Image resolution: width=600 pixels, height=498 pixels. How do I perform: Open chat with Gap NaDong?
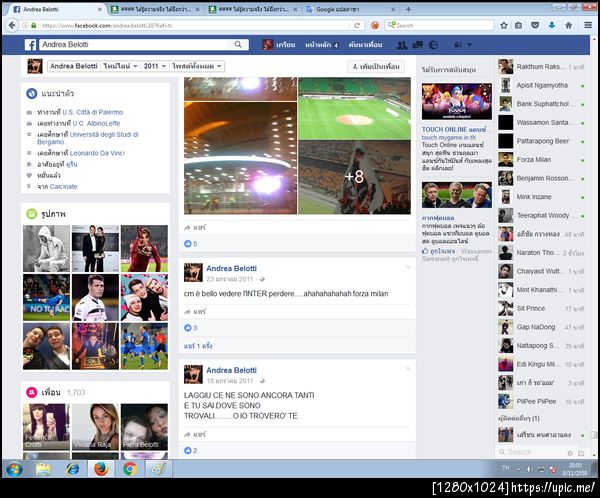542,327
